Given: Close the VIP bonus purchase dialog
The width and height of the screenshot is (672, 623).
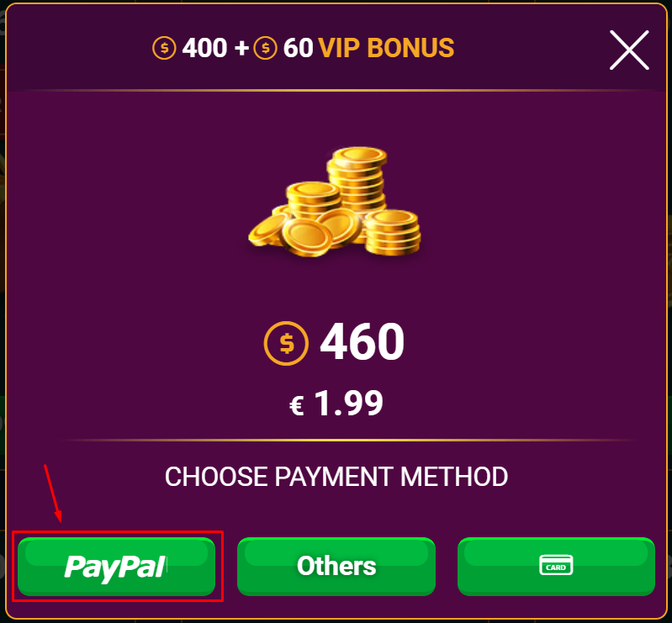Looking at the screenshot, I should [629, 50].
